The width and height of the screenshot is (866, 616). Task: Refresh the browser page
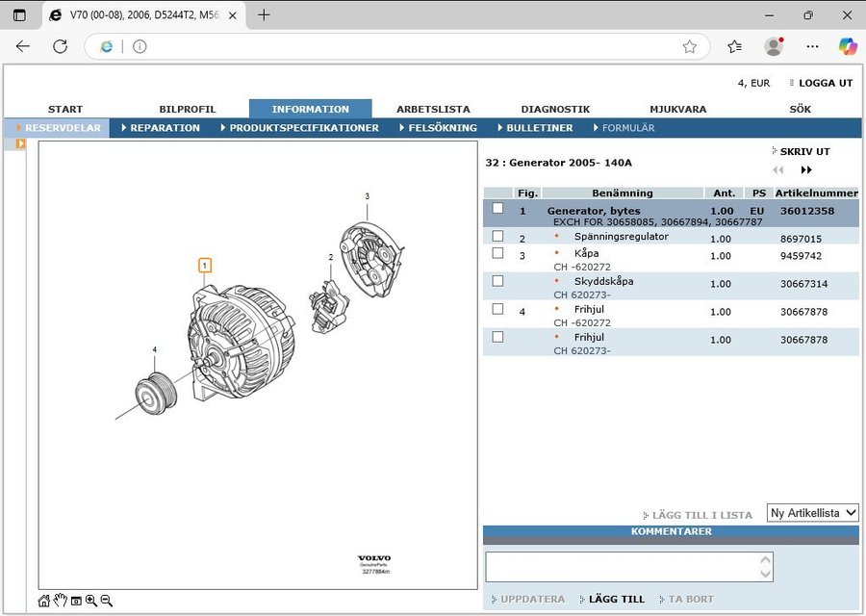[60, 46]
